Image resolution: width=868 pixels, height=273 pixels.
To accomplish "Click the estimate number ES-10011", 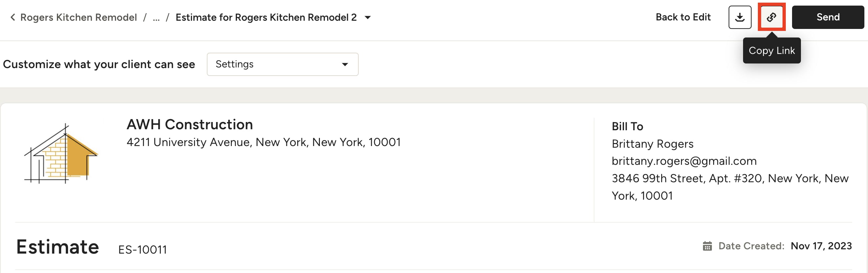I will (x=142, y=250).
